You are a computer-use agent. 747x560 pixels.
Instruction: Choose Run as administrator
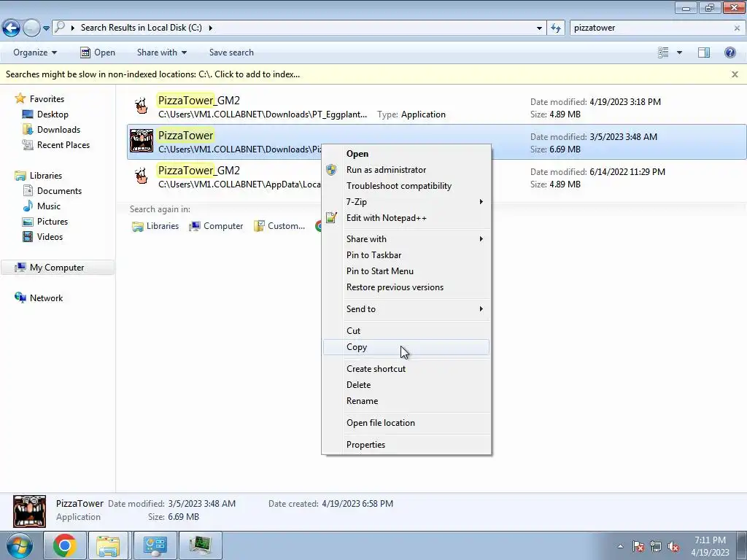pos(406,170)
